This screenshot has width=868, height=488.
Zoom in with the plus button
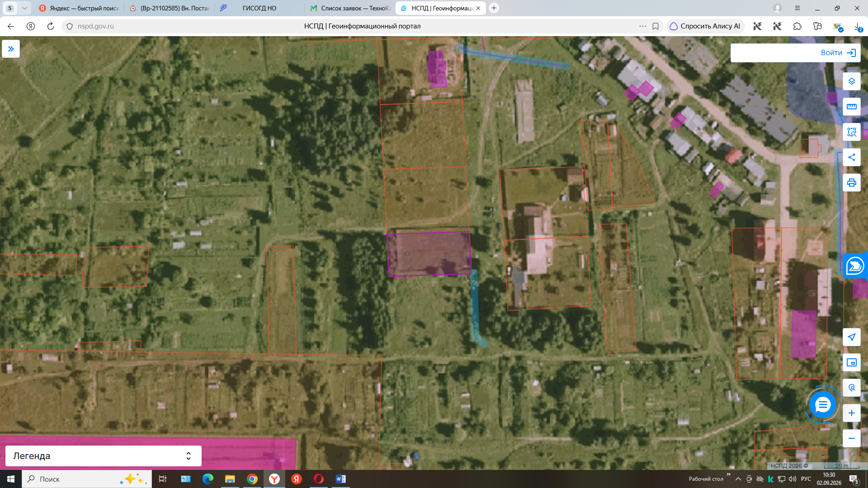click(x=851, y=413)
